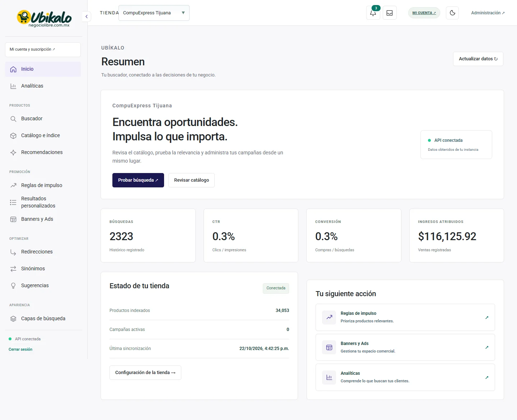Click Actualizar datos button
The image size is (517, 420).
coord(478,59)
